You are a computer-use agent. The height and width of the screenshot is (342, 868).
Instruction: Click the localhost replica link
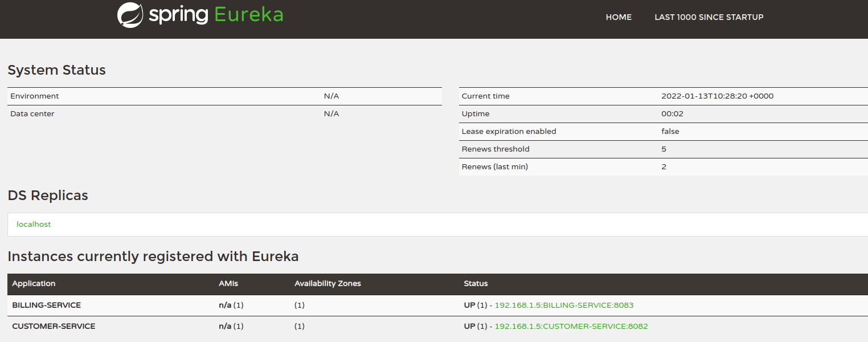(x=34, y=225)
